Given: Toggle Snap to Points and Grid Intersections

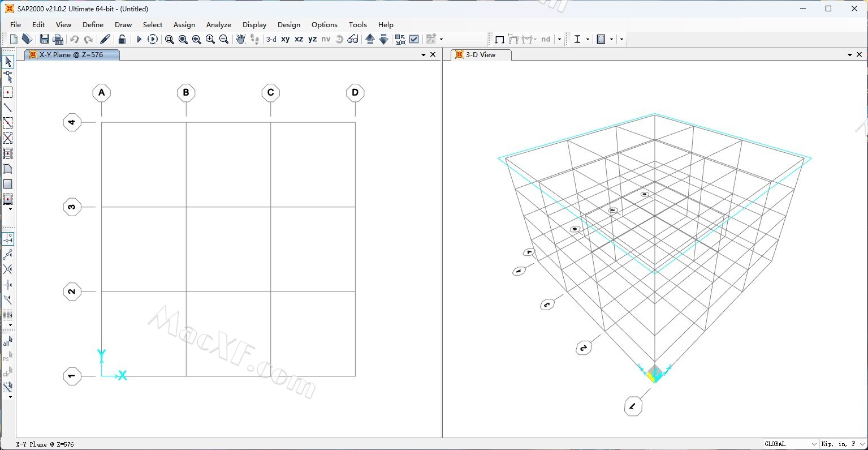Looking at the screenshot, I should [x=8, y=239].
